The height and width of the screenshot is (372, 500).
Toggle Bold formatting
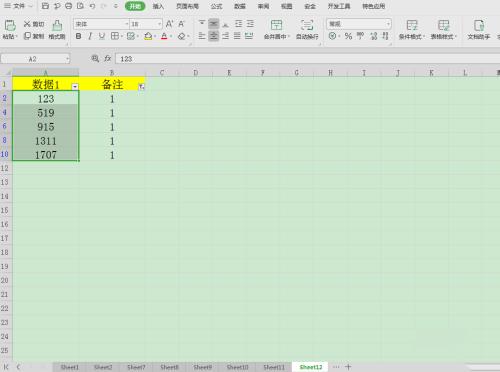click(78, 36)
